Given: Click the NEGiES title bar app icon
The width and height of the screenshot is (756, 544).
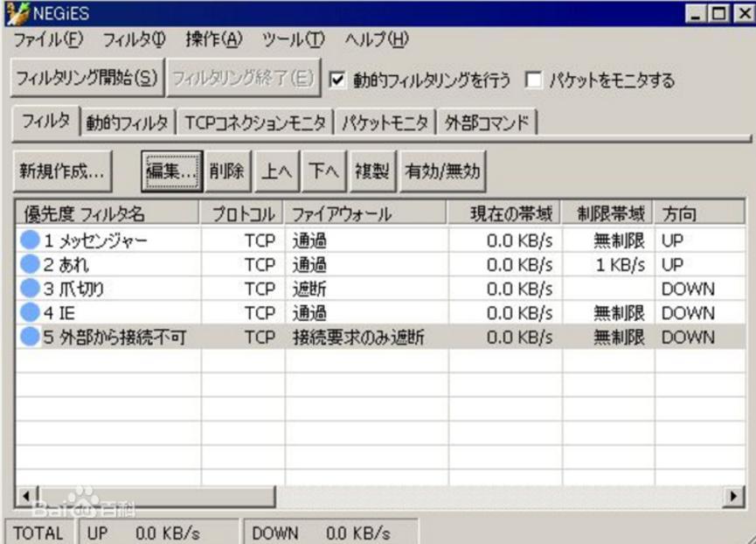Looking at the screenshot, I should tap(17, 13).
